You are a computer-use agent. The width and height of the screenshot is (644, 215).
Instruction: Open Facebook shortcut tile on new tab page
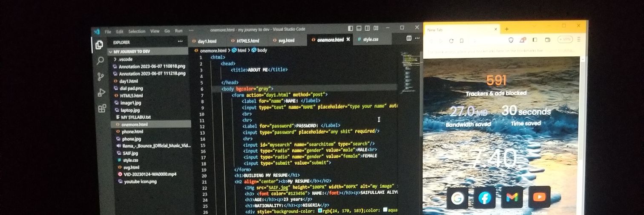tap(485, 198)
